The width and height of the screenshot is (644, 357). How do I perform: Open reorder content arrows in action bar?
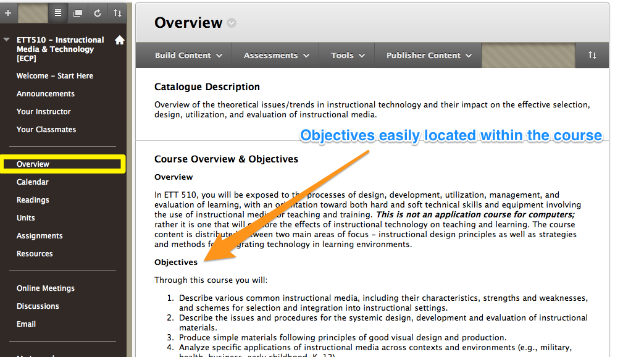pyautogui.click(x=592, y=55)
